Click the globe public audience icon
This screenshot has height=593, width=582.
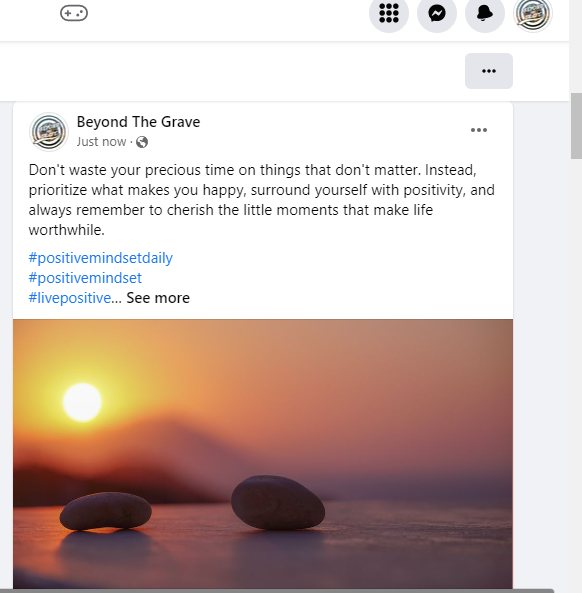point(142,142)
